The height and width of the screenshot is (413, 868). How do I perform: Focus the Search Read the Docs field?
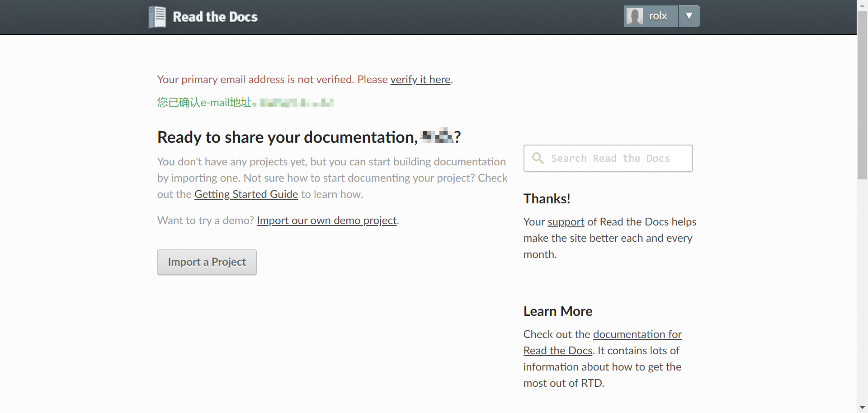tap(608, 158)
